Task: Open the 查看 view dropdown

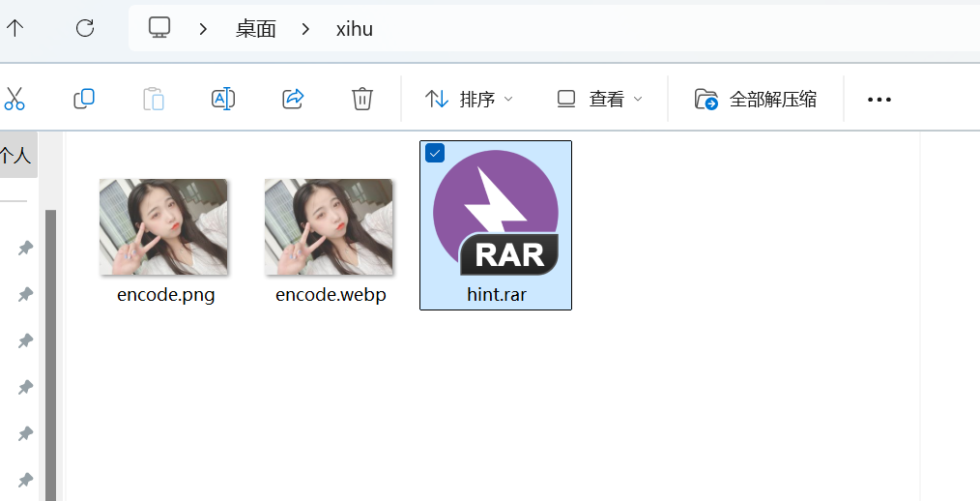Action: click(x=599, y=99)
